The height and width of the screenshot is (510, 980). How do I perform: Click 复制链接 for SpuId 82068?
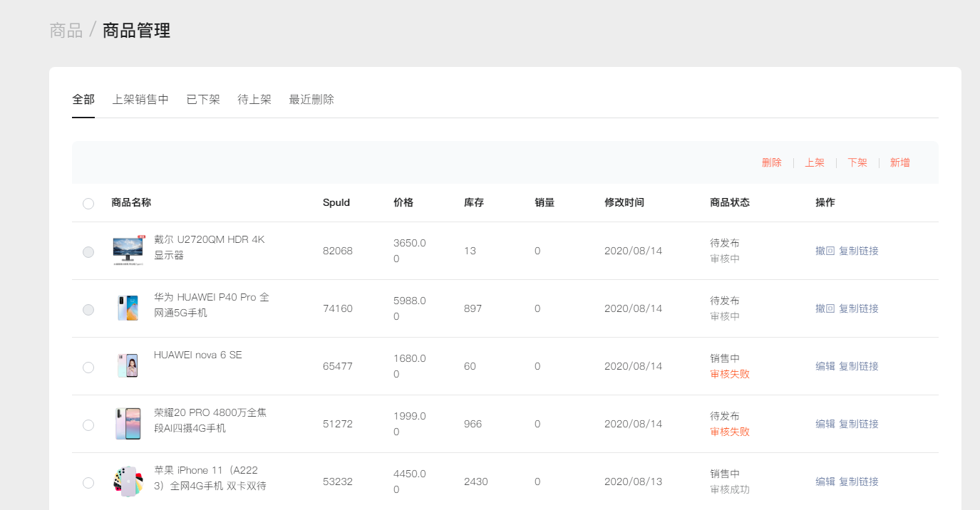click(859, 251)
